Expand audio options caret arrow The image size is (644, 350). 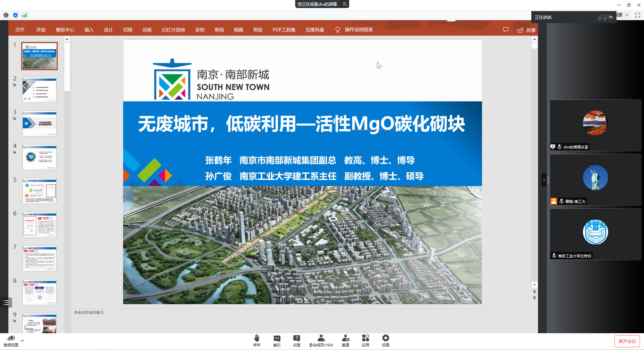click(22, 341)
